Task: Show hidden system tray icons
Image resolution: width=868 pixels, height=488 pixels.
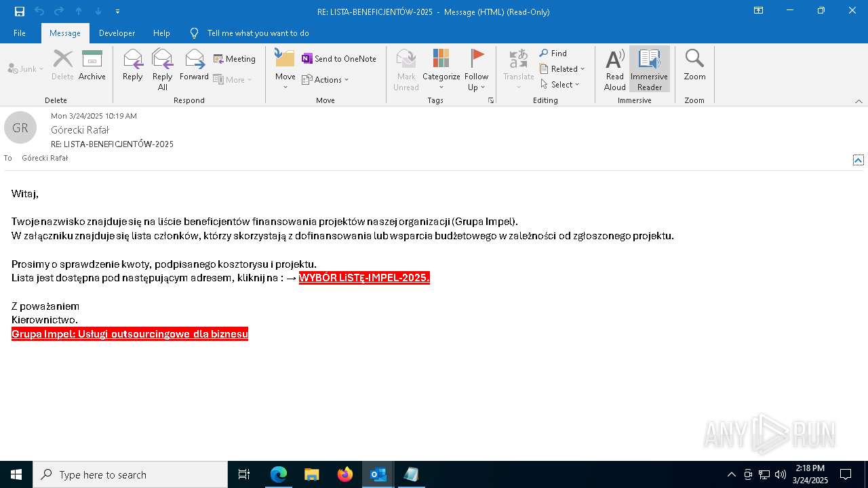Action: (x=731, y=474)
